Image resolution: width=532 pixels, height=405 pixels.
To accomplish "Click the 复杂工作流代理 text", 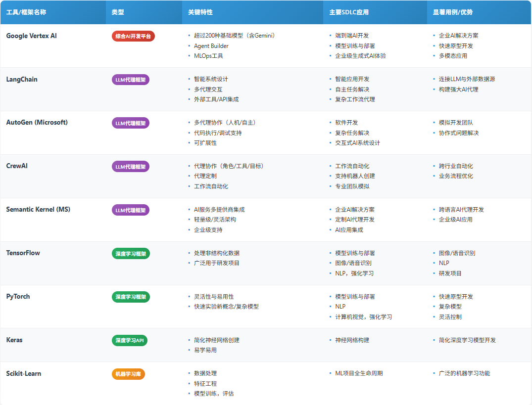I will [355, 99].
